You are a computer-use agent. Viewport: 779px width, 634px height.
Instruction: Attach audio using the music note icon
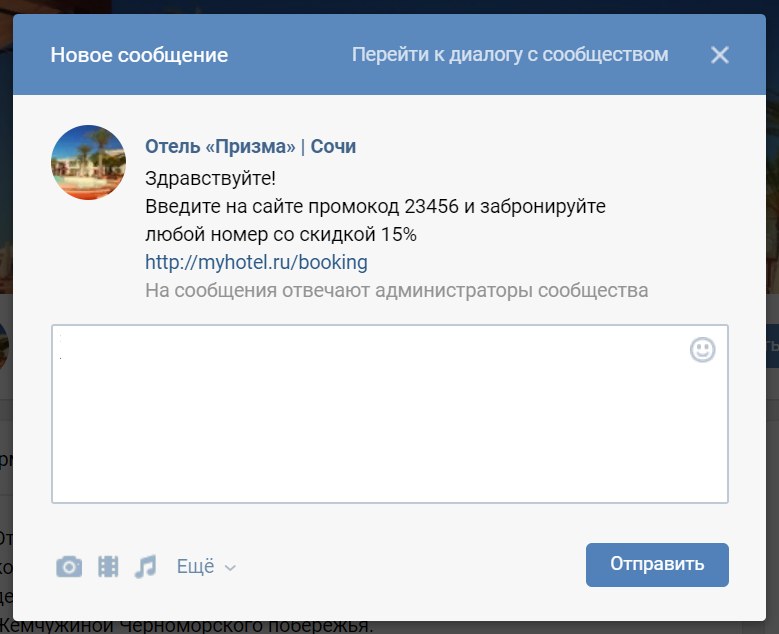146,567
